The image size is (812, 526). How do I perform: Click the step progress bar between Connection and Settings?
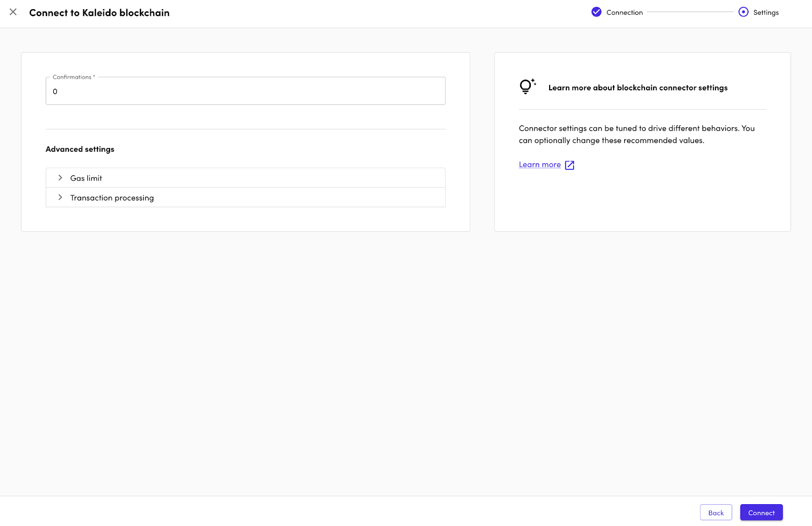(690, 12)
